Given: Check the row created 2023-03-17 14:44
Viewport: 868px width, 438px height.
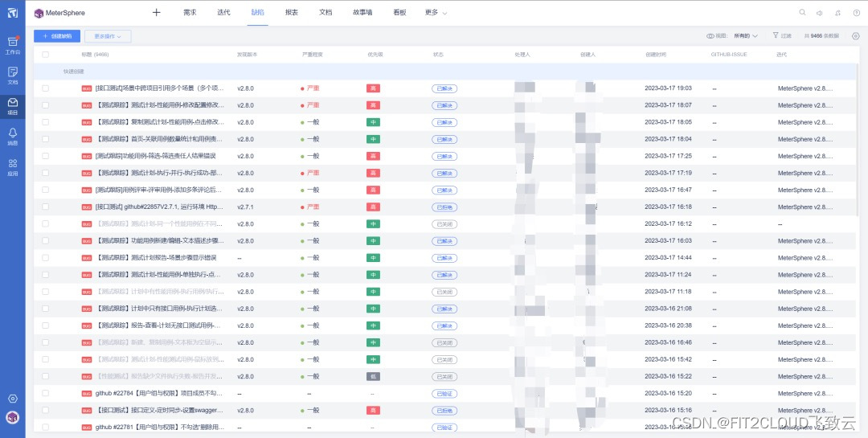Looking at the screenshot, I should pos(45,258).
